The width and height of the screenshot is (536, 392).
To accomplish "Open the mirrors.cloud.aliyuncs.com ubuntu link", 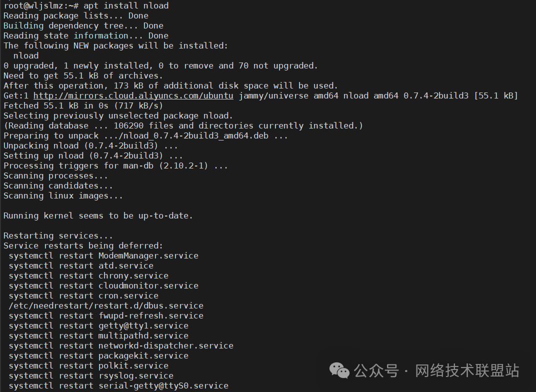I will pos(133,95).
